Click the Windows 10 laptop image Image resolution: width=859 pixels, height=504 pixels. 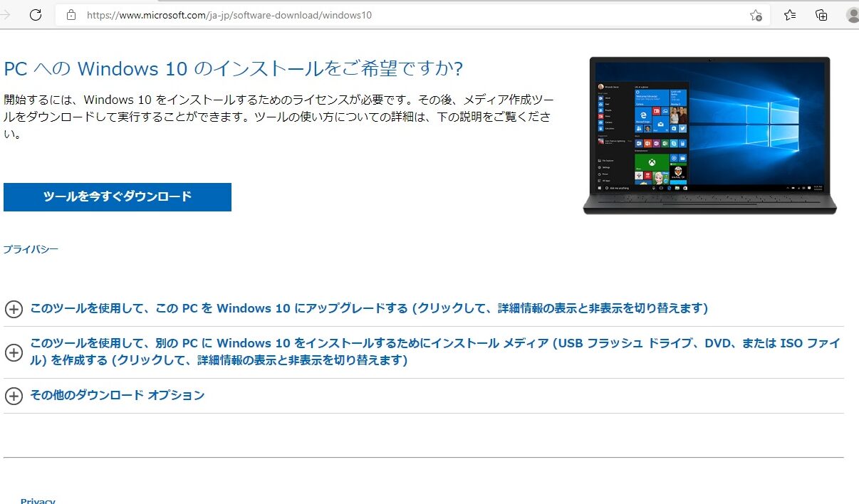tap(709, 135)
